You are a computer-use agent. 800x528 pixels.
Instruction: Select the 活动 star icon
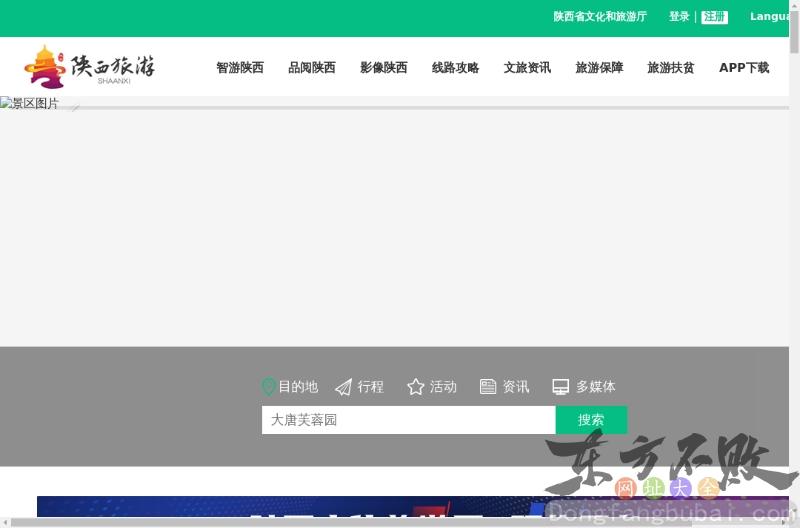click(x=416, y=387)
